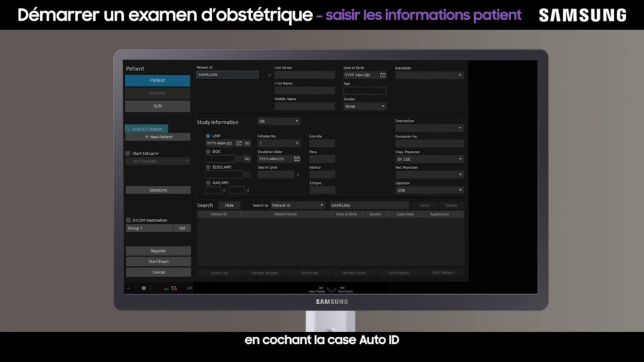The height and width of the screenshot is (362, 644).
Task: Open the Date of Birth calendar picker
Action: tap(383, 75)
